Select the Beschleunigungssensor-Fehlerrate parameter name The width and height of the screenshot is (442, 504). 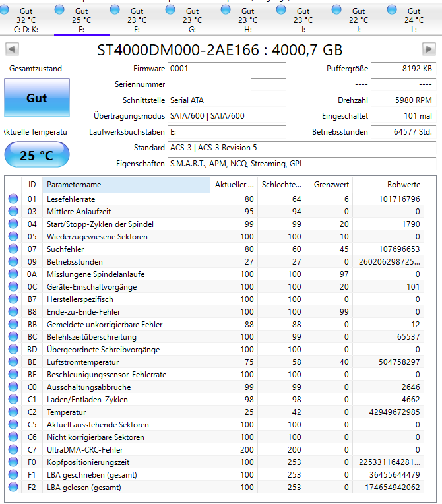pos(106,375)
